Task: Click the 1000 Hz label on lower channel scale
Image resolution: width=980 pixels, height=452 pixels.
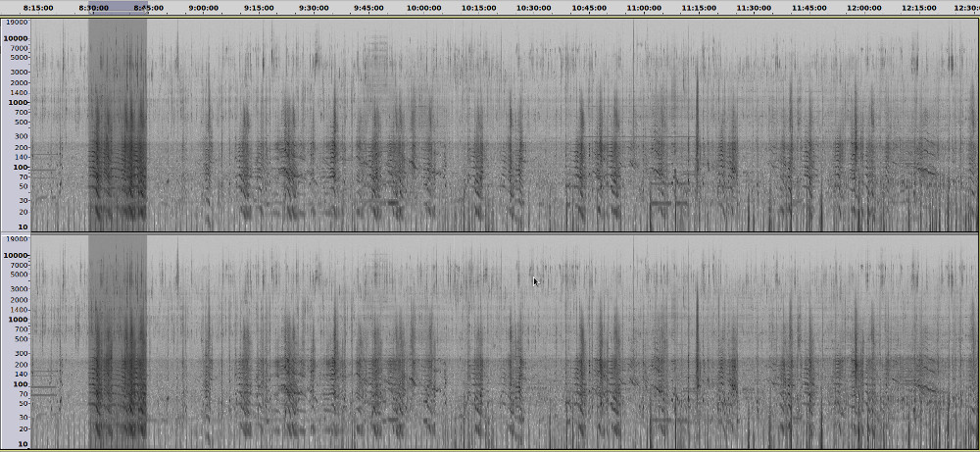Action: pos(18,320)
